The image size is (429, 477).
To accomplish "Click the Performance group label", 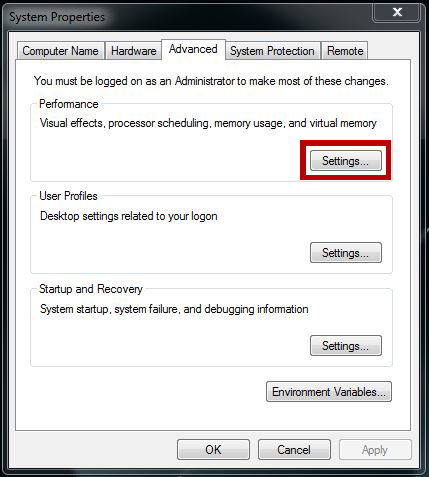I will (x=69, y=104).
